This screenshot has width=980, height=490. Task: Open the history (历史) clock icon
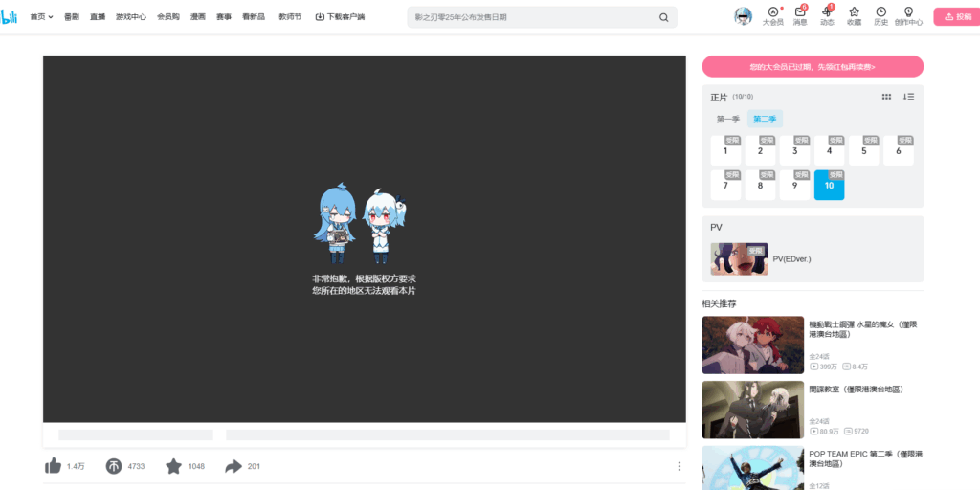880,13
